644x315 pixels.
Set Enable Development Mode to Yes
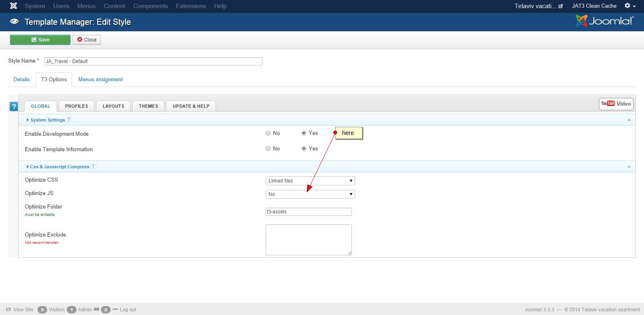[x=304, y=133]
